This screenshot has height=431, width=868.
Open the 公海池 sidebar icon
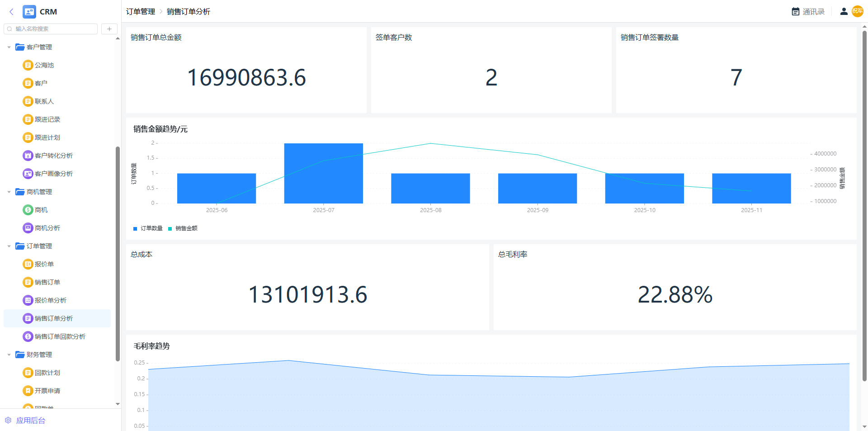[28, 65]
